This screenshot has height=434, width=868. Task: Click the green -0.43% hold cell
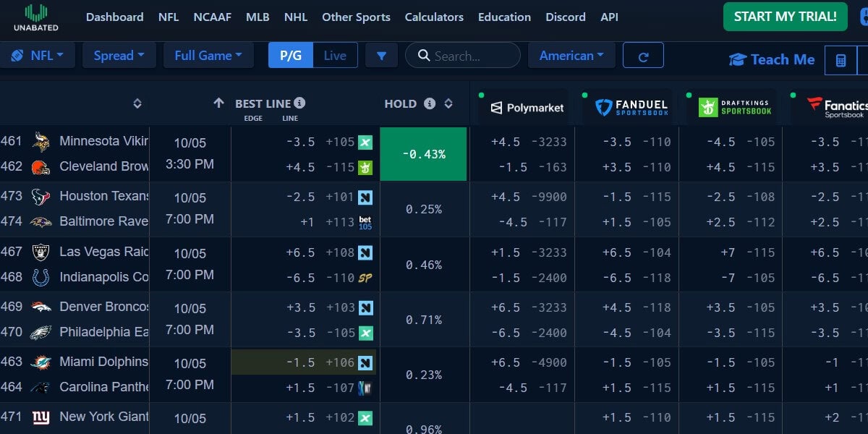[x=423, y=154]
